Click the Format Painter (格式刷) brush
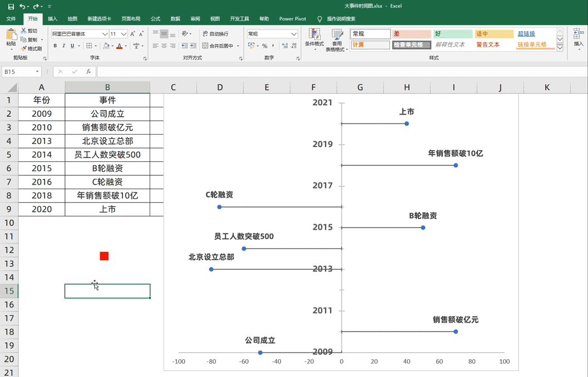 pos(23,48)
